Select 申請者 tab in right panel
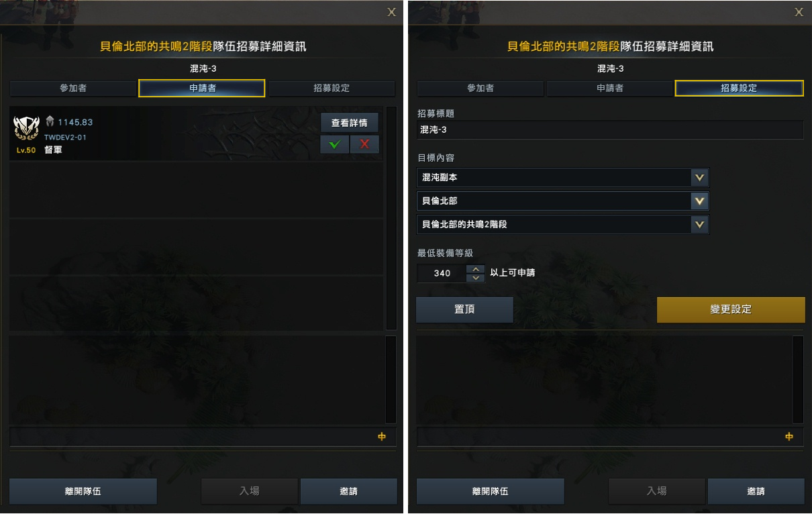Image resolution: width=812 pixels, height=514 pixels. pos(609,89)
